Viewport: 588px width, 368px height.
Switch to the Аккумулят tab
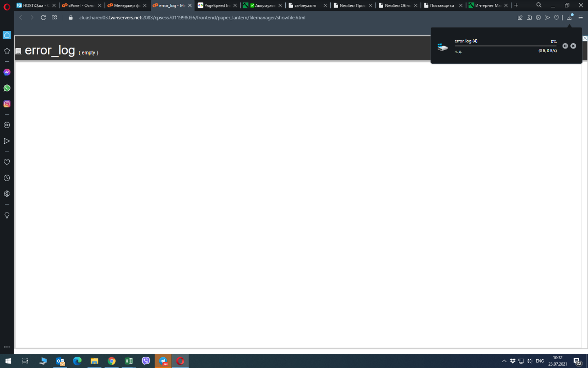point(262,5)
